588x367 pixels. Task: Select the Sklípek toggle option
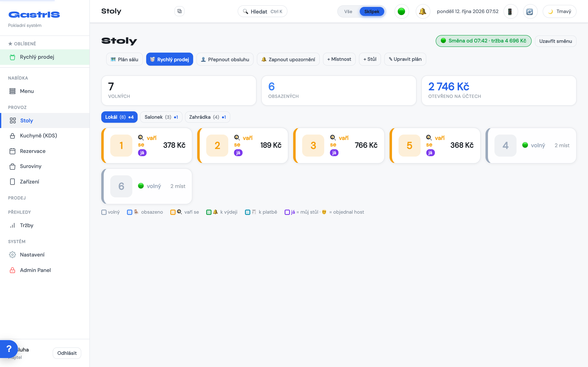tap(372, 11)
